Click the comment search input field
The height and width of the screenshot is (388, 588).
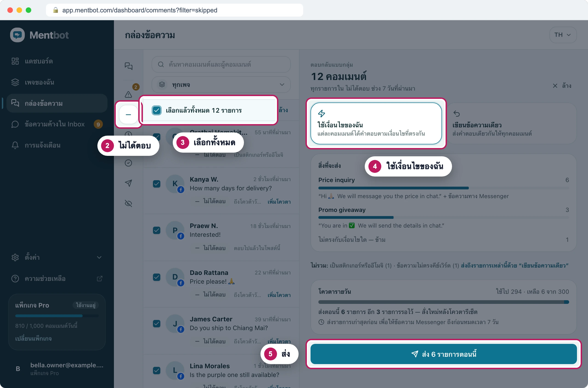click(221, 64)
